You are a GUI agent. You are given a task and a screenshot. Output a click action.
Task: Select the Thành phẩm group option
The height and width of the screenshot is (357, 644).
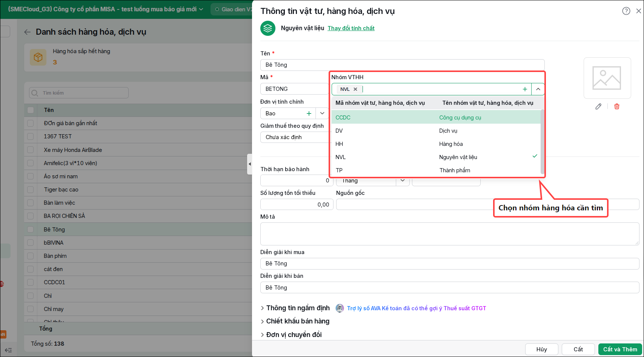[x=436, y=170]
